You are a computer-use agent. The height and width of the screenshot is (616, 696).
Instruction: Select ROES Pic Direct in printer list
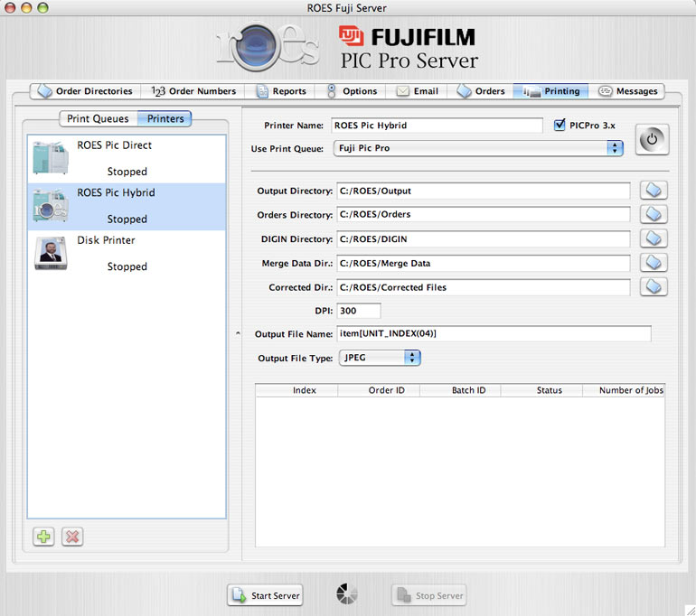pos(127,159)
